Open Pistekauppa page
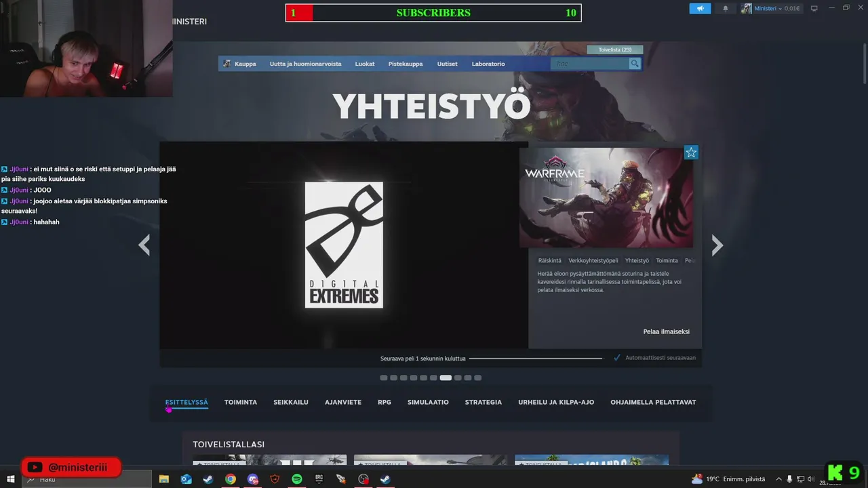This screenshot has width=868, height=488. pyautogui.click(x=406, y=64)
